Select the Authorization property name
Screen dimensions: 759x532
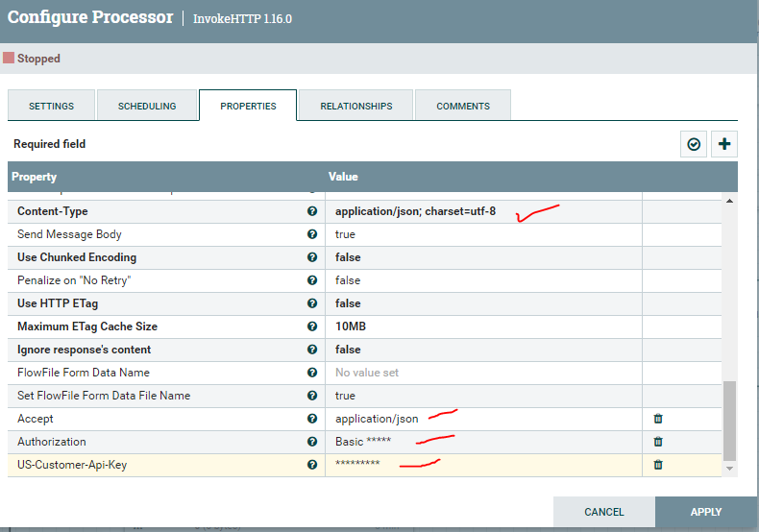(52, 442)
